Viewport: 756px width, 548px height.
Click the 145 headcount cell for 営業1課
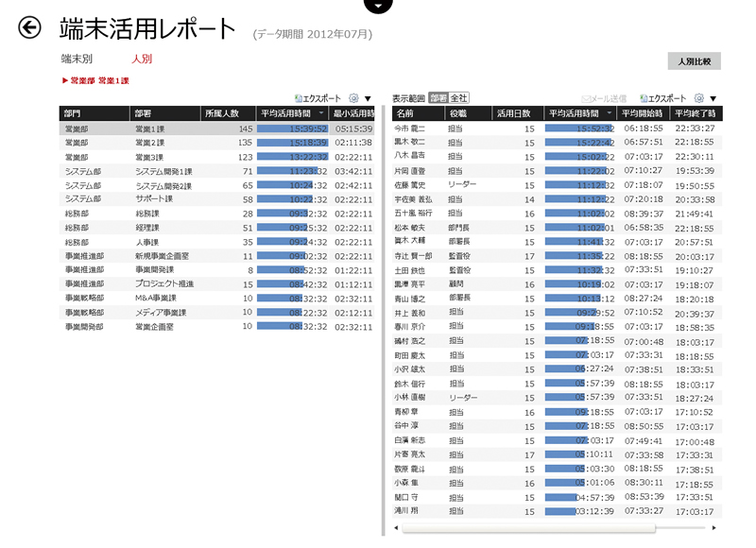[246, 128]
